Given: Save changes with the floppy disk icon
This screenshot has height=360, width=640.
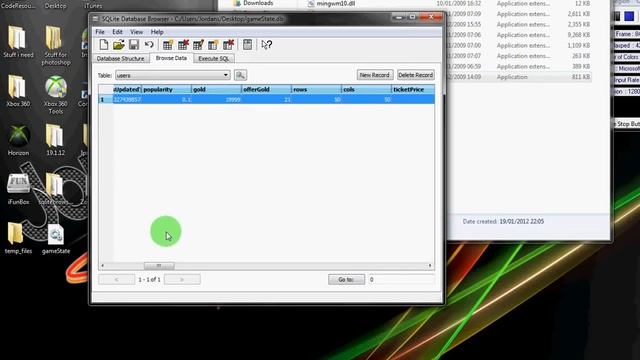Looking at the screenshot, I should (133, 44).
